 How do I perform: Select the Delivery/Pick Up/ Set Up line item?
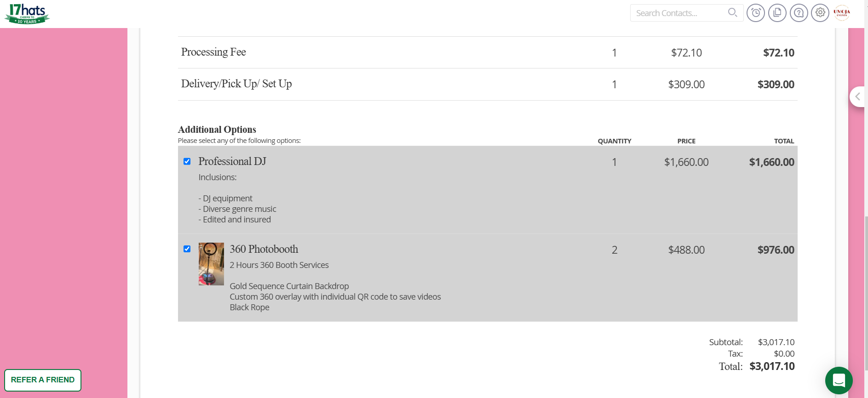click(x=236, y=84)
